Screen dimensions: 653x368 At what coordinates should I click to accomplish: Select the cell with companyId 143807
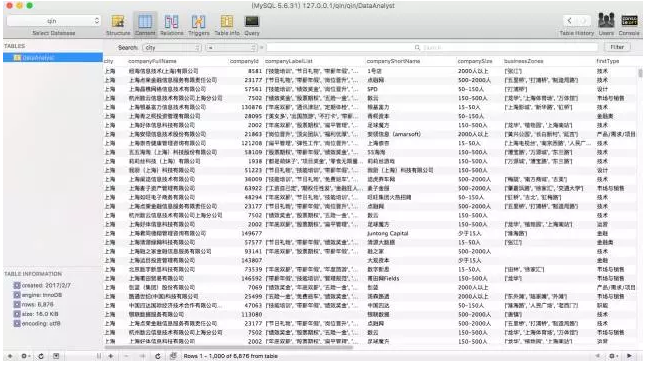[246, 261]
